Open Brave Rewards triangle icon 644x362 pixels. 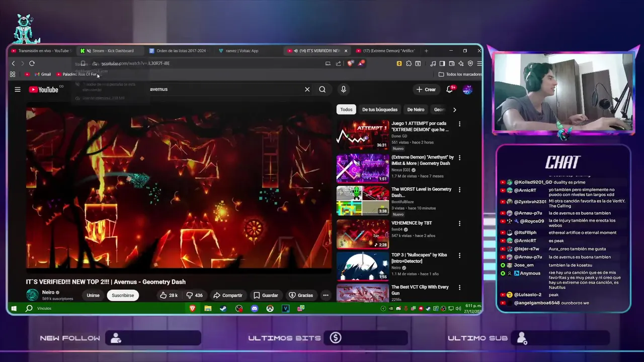(361, 63)
